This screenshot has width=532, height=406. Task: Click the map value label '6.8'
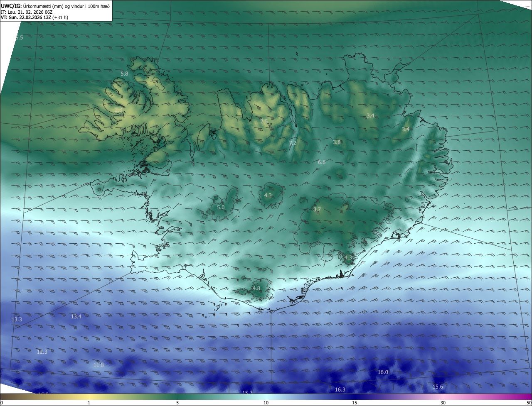pos(322,162)
